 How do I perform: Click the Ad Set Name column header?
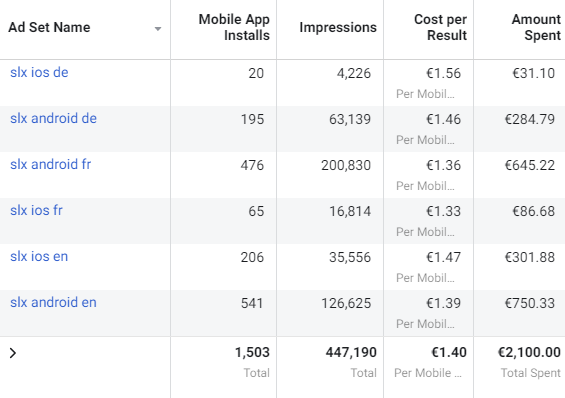[49, 27]
